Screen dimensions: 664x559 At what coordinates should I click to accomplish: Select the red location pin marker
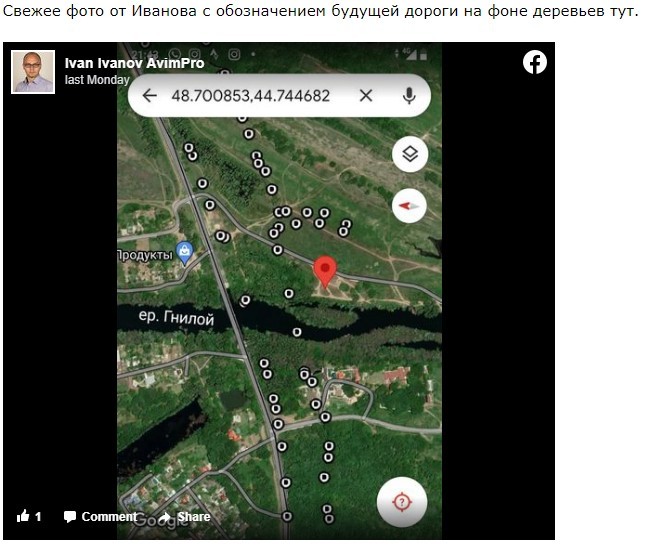click(x=325, y=272)
